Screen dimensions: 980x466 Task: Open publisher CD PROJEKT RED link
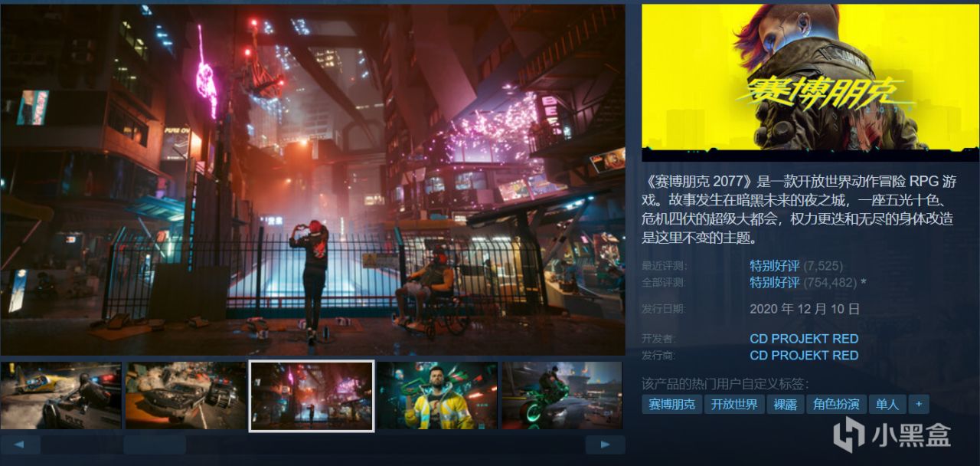pyautogui.click(x=804, y=355)
